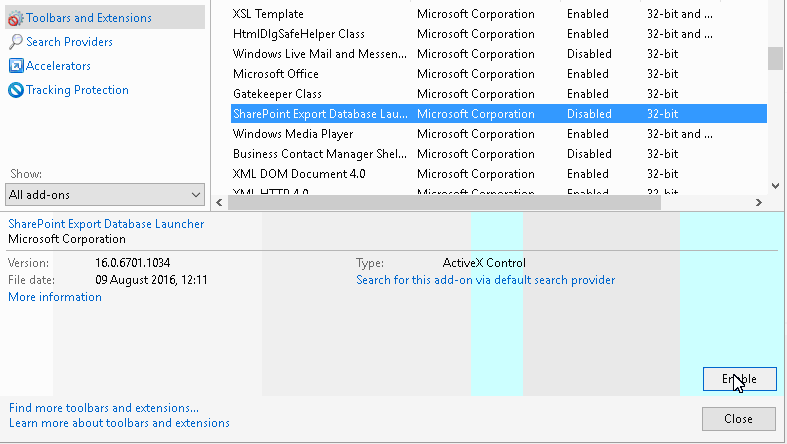
Task: Search for this add-on via default search provider
Action: pyautogui.click(x=485, y=280)
